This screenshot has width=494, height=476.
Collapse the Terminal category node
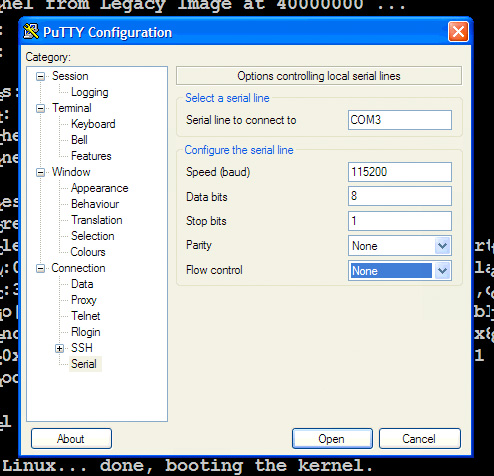click(x=40, y=108)
